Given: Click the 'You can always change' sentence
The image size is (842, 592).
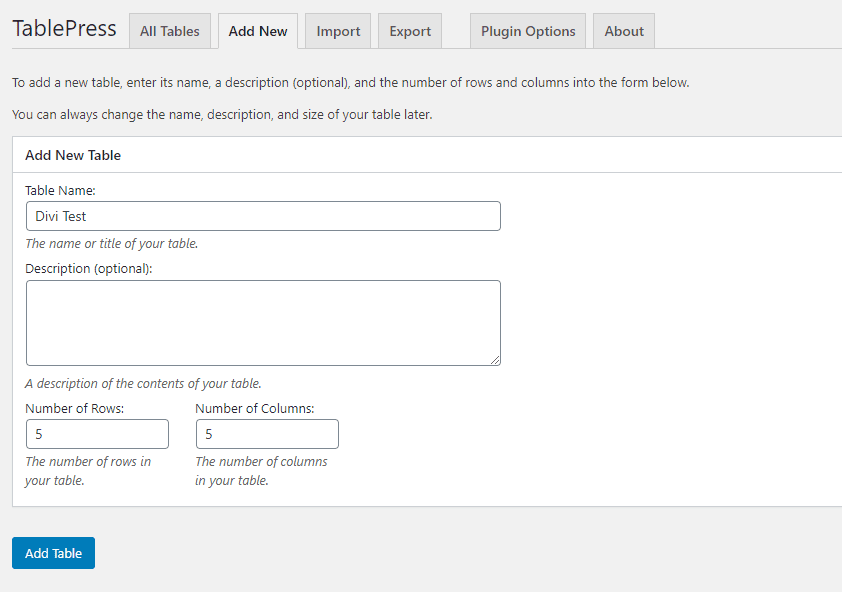Looking at the screenshot, I should pyautogui.click(x=222, y=114).
